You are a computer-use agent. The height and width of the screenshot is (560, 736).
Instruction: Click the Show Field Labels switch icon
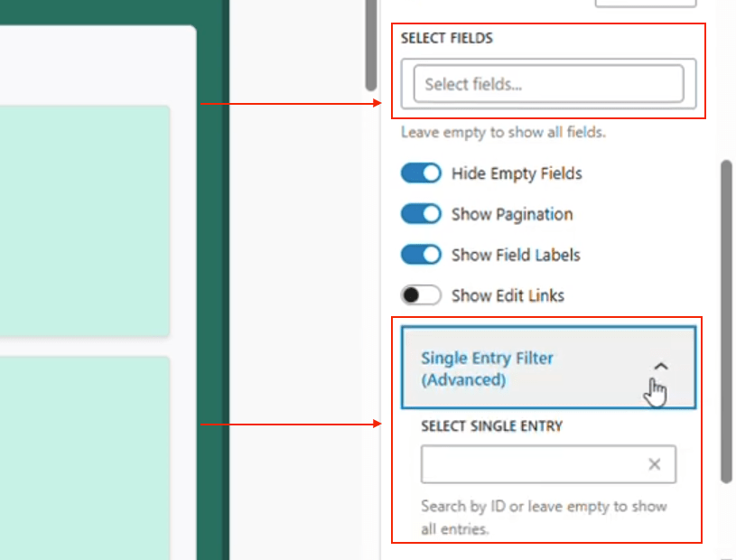[x=420, y=255]
